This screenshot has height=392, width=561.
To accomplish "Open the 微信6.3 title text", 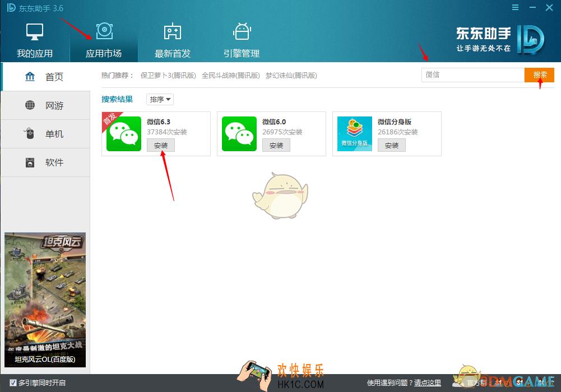I will click(x=159, y=122).
